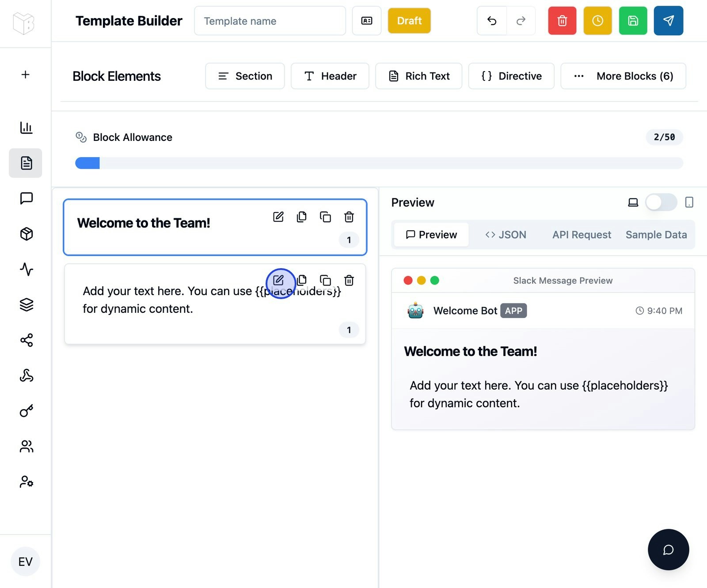Click the robot avatar in Slack preview
707x588 pixels.
tap(415, 311)
